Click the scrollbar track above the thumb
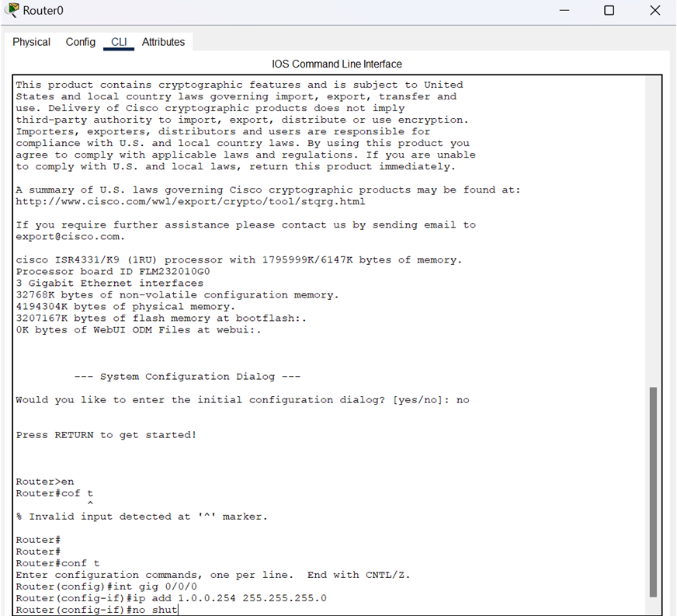 click(x=653, y=233)
